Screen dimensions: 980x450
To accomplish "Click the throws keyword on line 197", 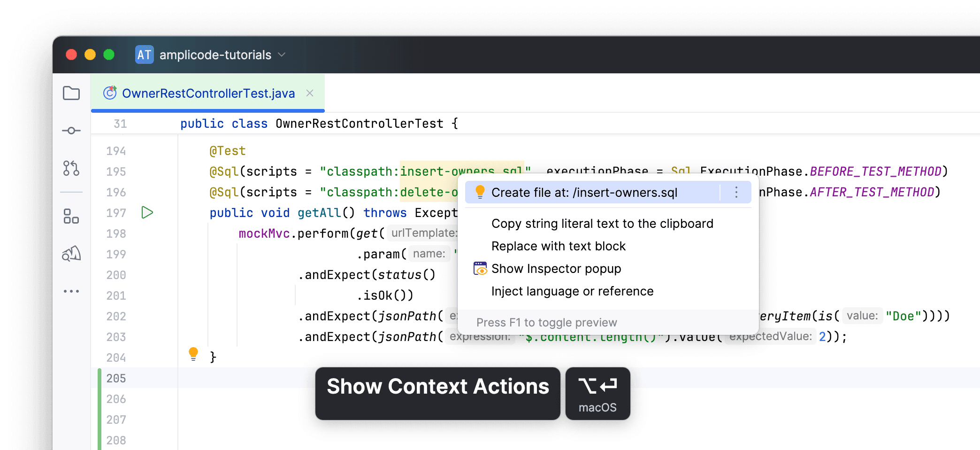I will tap(385, 213).
